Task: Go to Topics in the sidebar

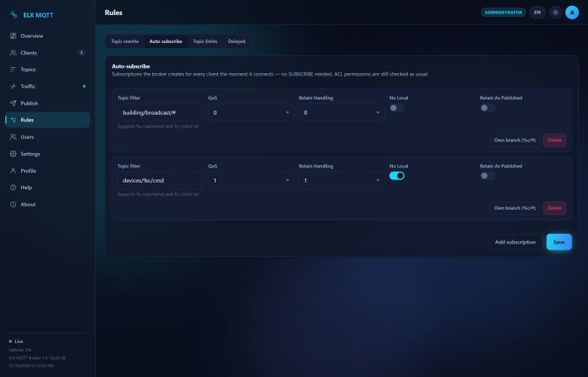Action: pos(47,69)
